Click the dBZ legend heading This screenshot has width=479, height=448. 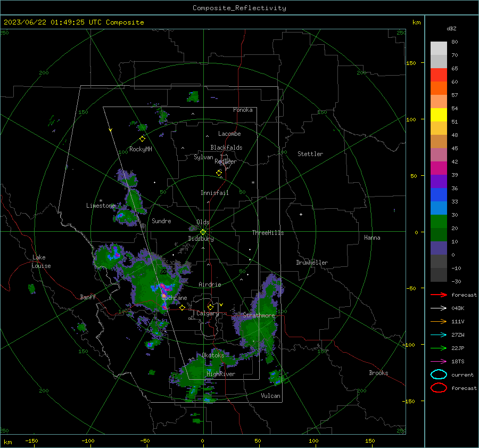tap(451, 29)
